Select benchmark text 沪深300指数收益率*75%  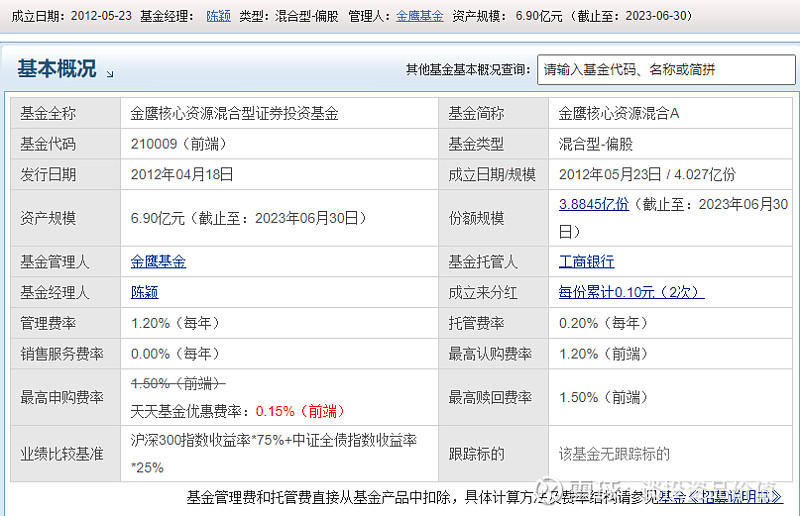(x=207, y=440)
